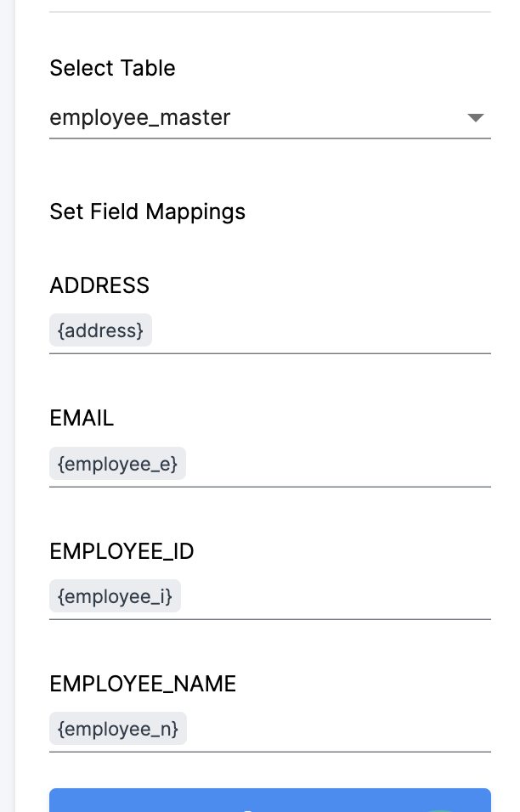Click the {employee_e} variable pill under EMAIL
Screen dimensions: 520x812
(117, 464)
